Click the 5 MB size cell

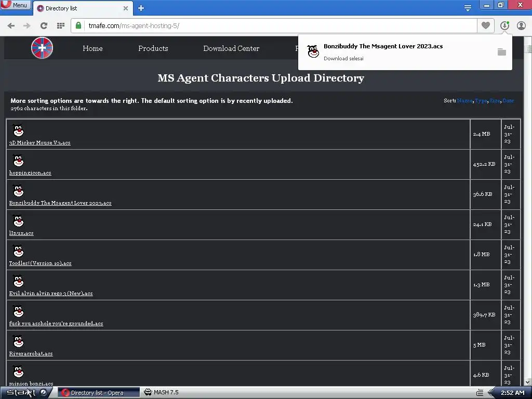coord(486,345)
